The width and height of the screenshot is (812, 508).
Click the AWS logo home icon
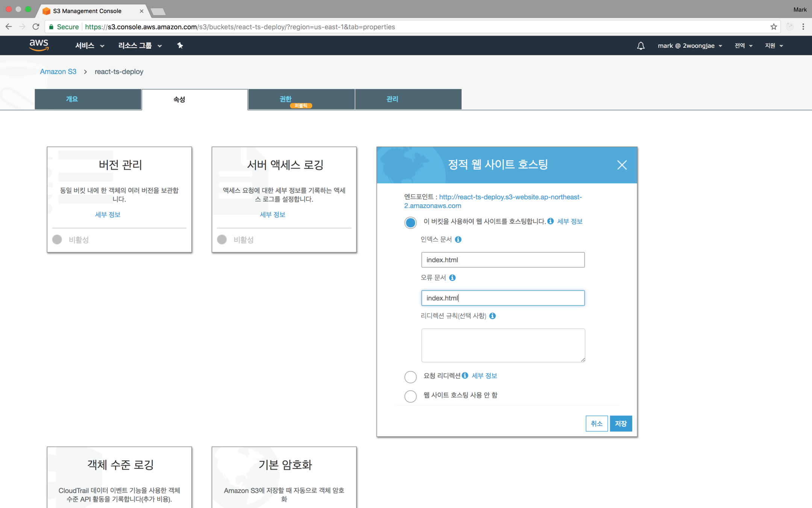coord(39,45)
